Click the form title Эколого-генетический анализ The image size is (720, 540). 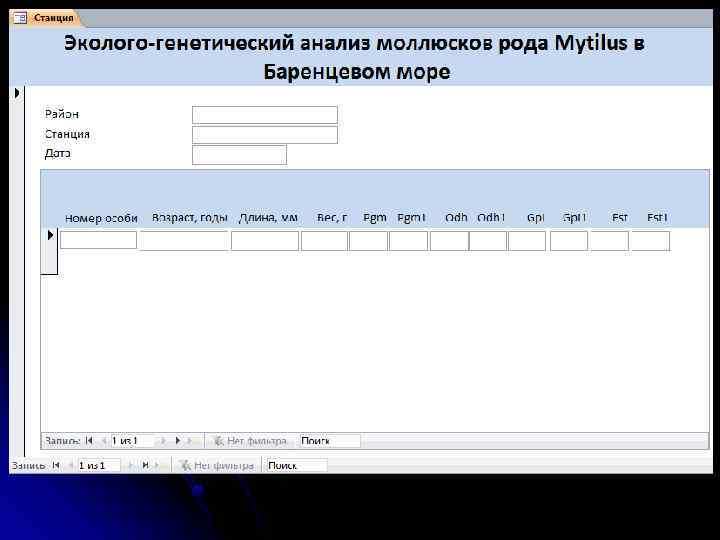[354, 57]
